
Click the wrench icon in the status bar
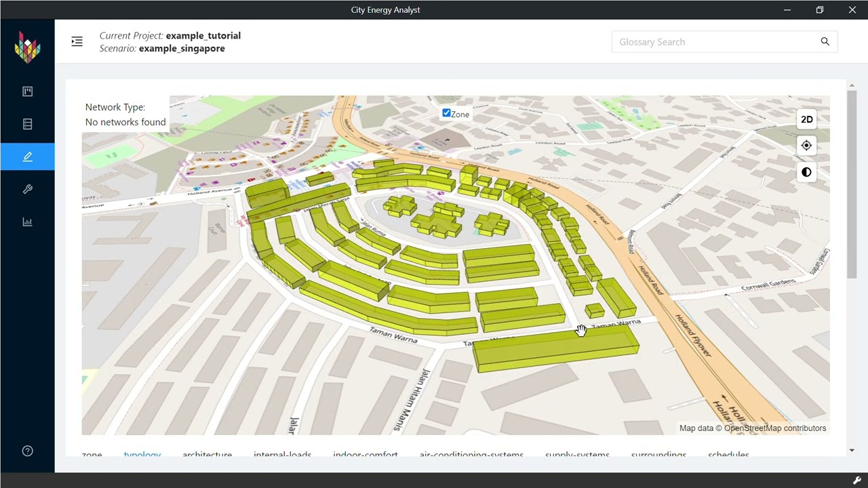coord(857,481)
